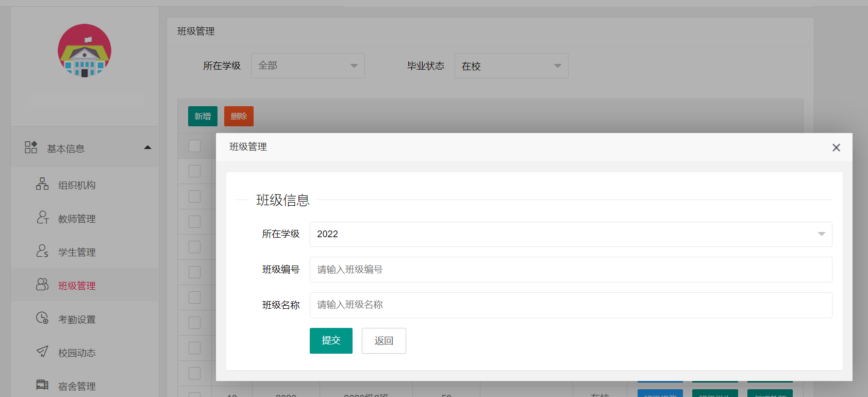Toggle the select-all checkbox in table header

[x=194, y=146]
